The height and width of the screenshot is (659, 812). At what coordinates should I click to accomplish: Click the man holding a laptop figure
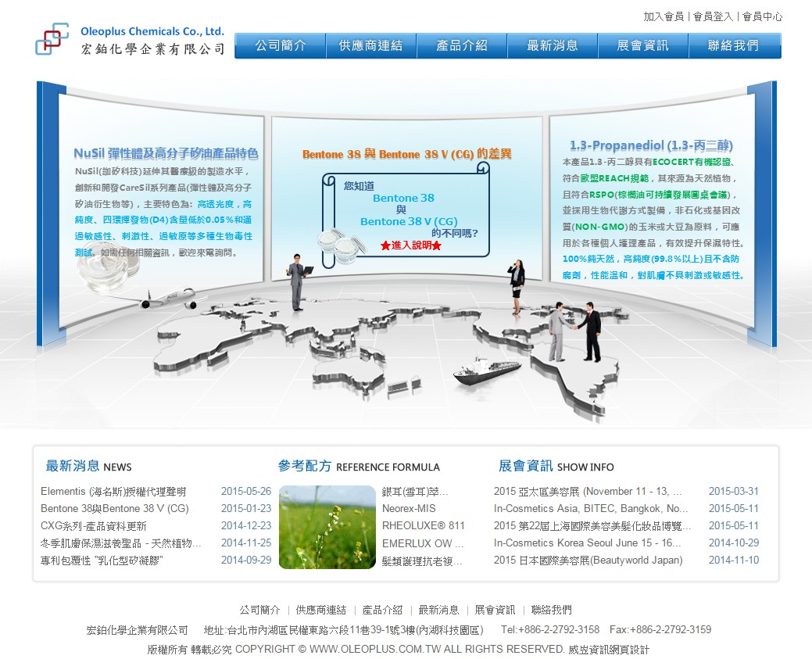(x=299, y=282)
